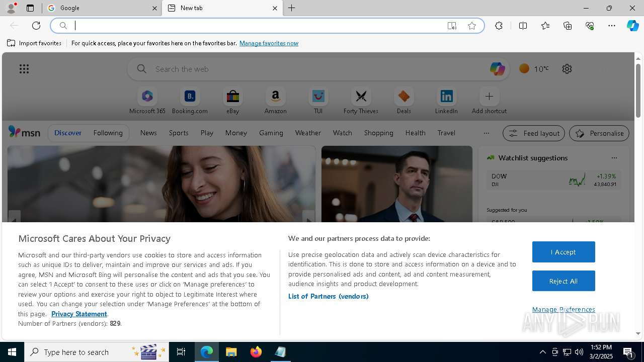The image size is (644, 362).
Task: Open Copilot icon in search box
Action: 497,69
